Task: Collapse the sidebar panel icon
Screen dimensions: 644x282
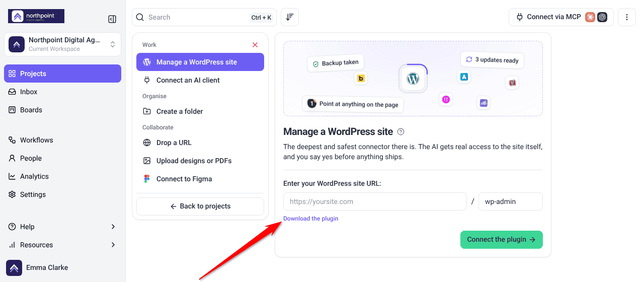Action: (x=112, y=19)
